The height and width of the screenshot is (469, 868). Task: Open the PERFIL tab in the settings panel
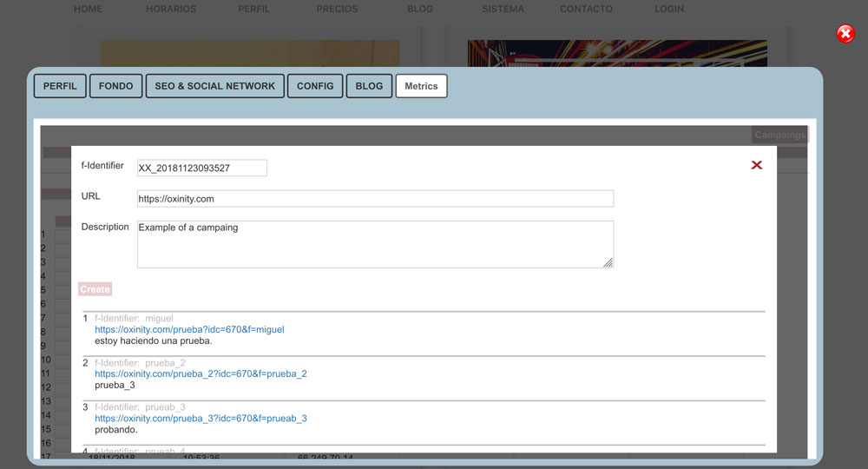[60, 86]
